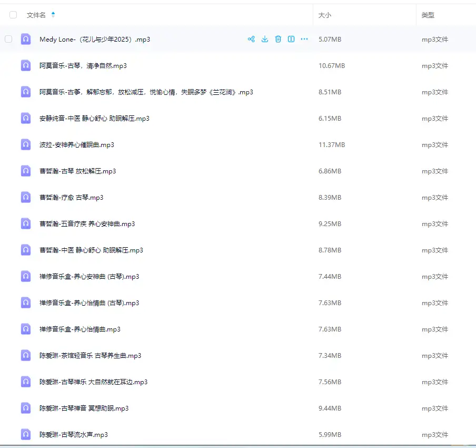This screenshot has height=448, width=476.
Task: Click the headphone icon for 陈爱琳-古琴流水声.mp3
Action: tap(26, 434)
